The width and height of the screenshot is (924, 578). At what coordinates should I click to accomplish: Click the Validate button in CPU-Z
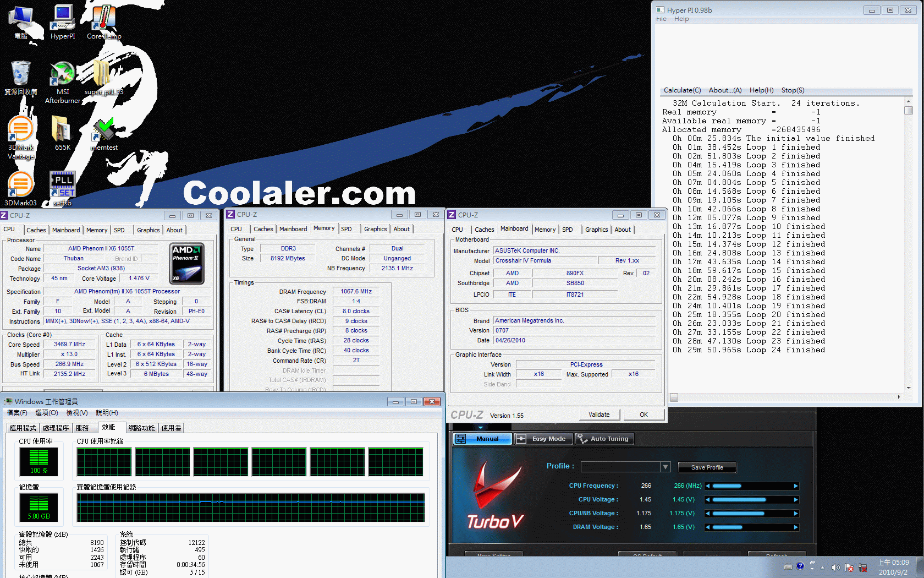tap(599, 415)
